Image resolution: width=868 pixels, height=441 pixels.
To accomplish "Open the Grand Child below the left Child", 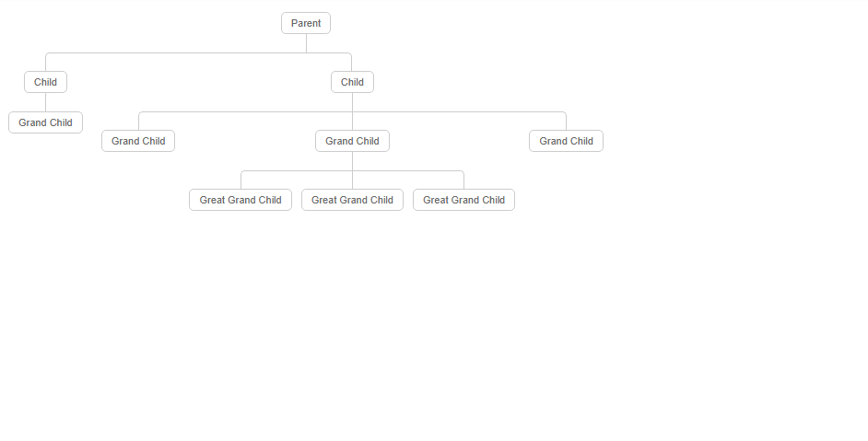I will (45, 122).
